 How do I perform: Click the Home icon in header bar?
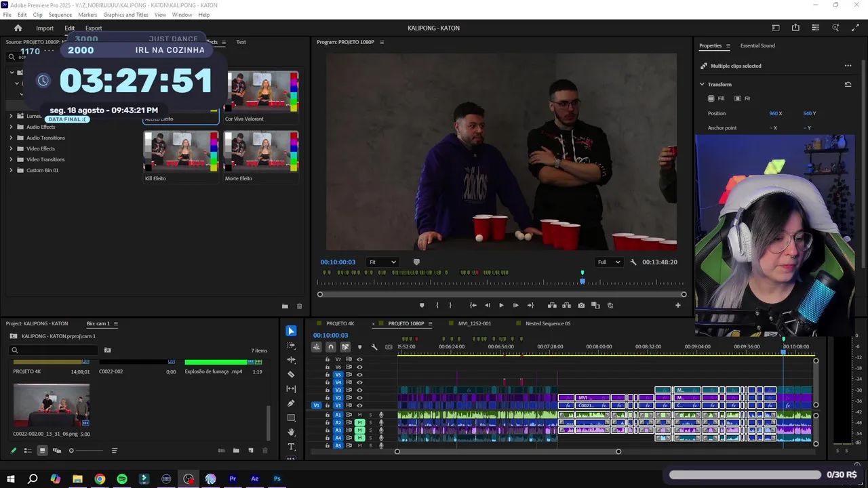(x=18, y=28)
